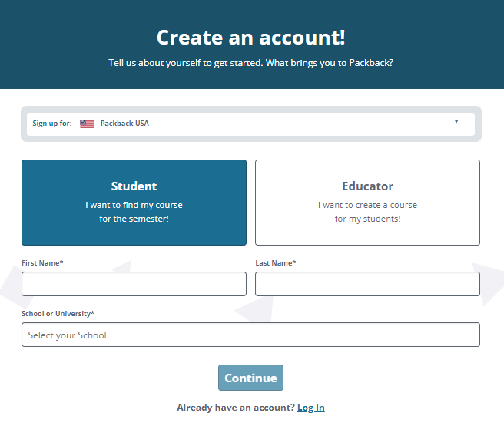
Task: Follow the Log In link
Action: click(311, 408)
